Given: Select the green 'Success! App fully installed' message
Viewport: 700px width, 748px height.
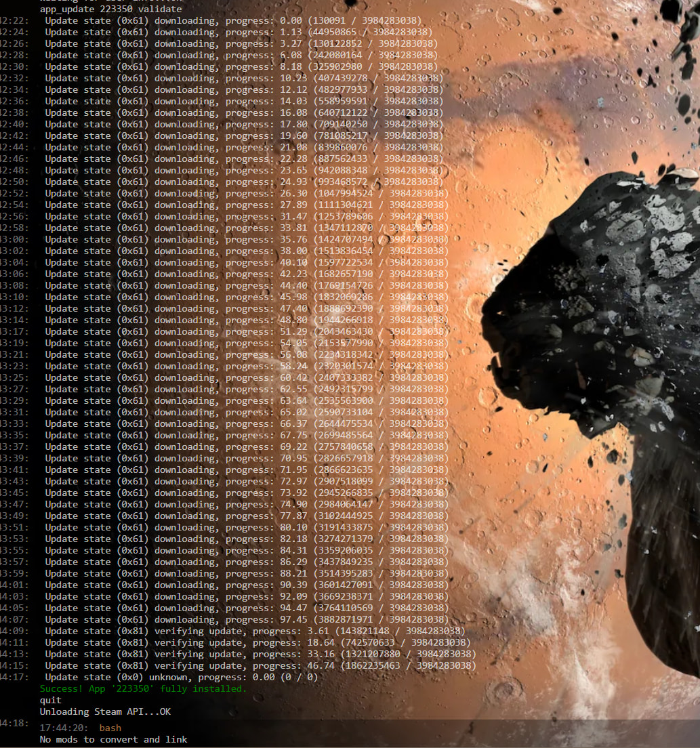Looking at the screenshot, I should tap(143, 688).
